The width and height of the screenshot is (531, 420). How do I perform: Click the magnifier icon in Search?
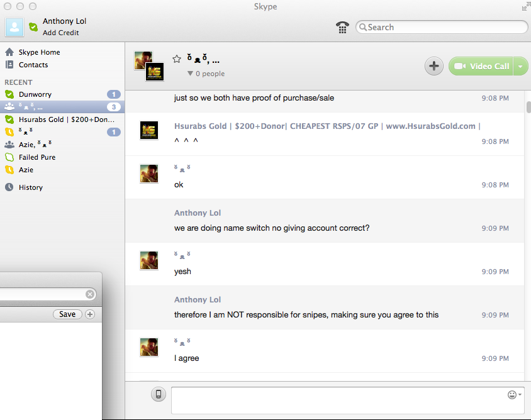[x=362, y=27]
